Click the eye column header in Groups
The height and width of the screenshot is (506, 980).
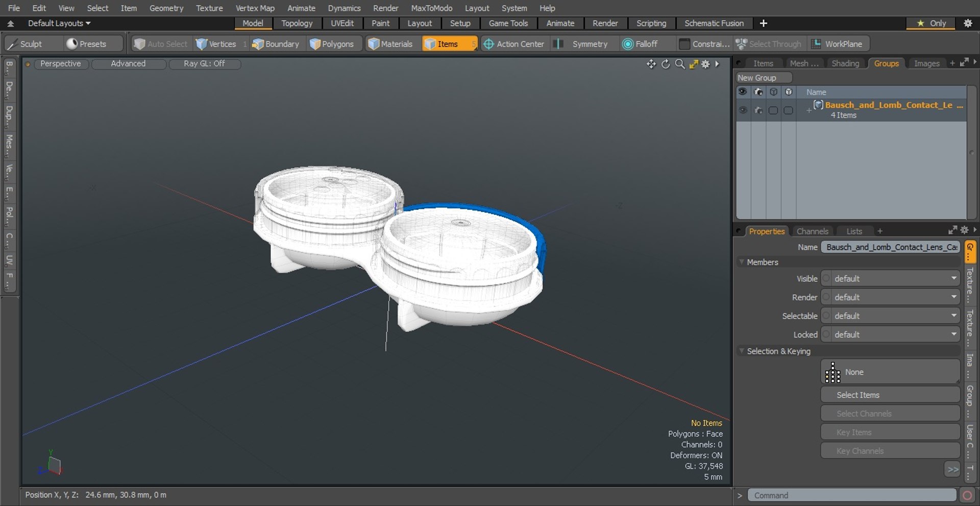tap(743, 92)
